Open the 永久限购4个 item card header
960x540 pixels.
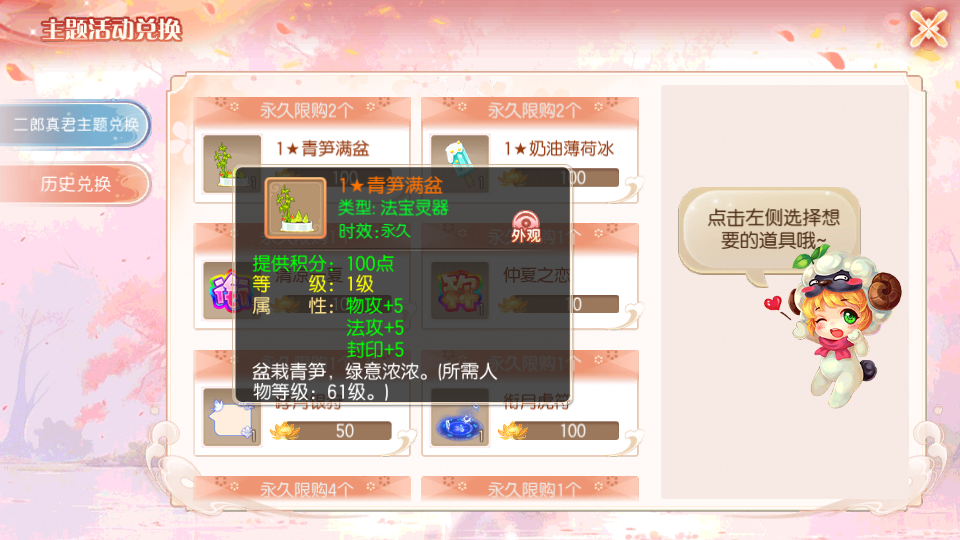tap(302, 489)
